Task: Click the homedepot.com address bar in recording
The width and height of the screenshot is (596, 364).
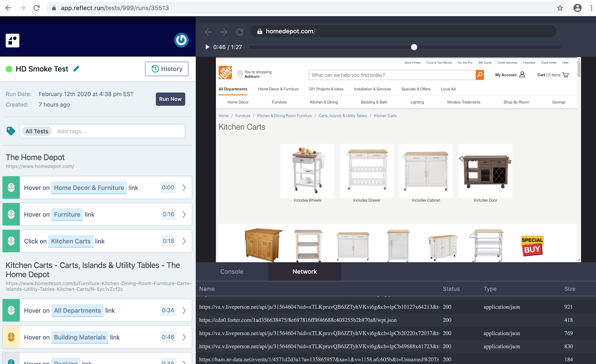Action: click(403, 31)
